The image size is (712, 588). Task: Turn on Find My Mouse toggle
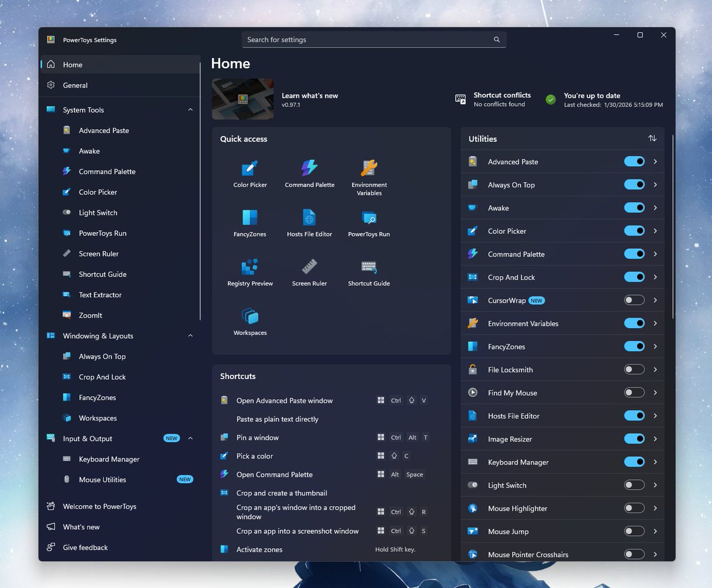click(x=634, y=393)
